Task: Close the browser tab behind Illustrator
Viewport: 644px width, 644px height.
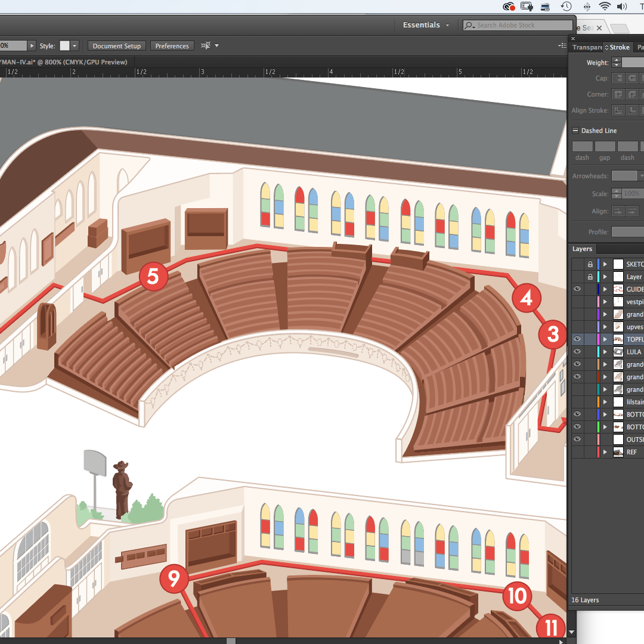Action: [599, 28]
